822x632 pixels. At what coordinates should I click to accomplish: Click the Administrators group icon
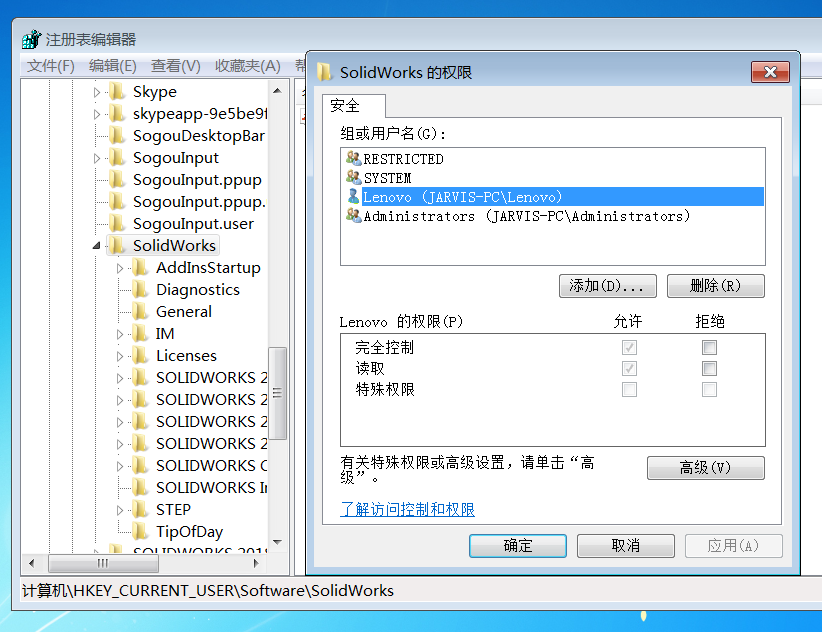pos(353,215)
